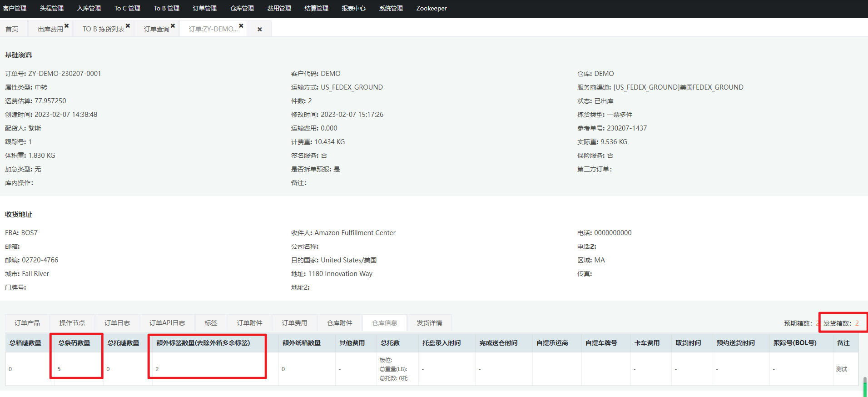868x397 pixels.
Task: Show the 订单费用 tab
Action: (x=294, y=323)
